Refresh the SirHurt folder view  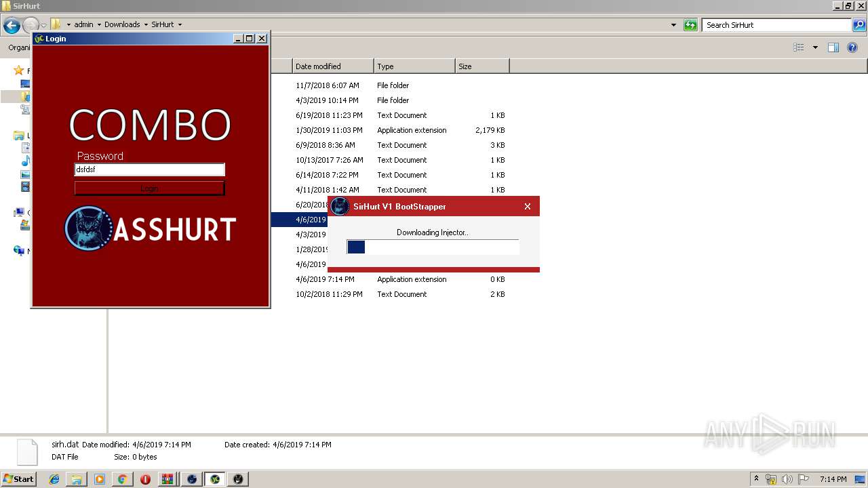(x=690, y=25)
